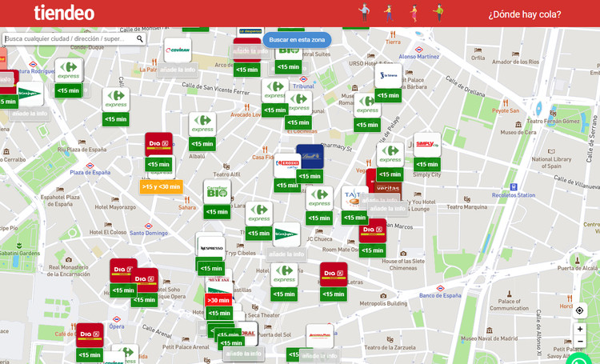Viewport: 600px width, 364px height.
Task: Open Carrefour express marker below La Sirena
Action: (x=366, y=106)
